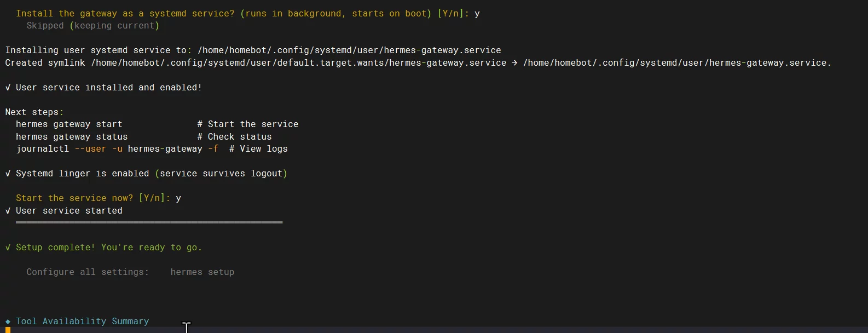Click the "# View logs" comment

coord(258,149)
